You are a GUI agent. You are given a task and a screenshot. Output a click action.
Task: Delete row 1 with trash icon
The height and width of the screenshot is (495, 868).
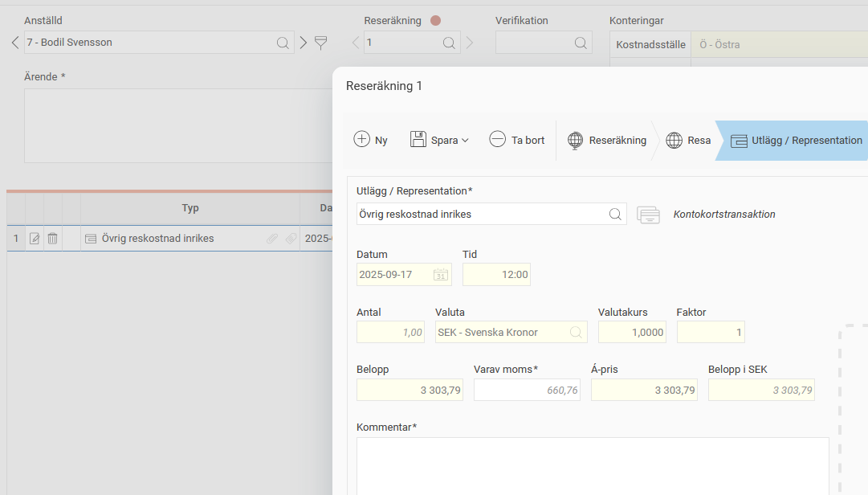pyautogui.click(x=52, y=239)
